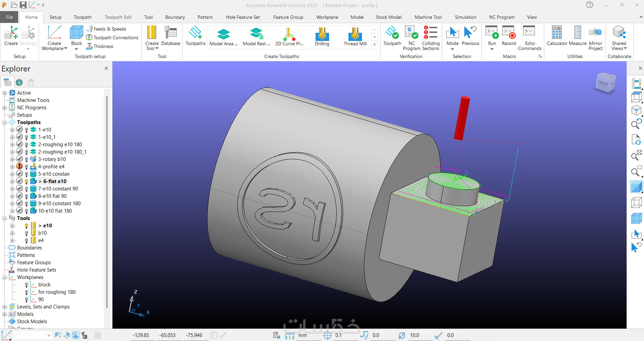
Task: Select the 7-e10 constant 90 toolpath
Action: [58, 189]
